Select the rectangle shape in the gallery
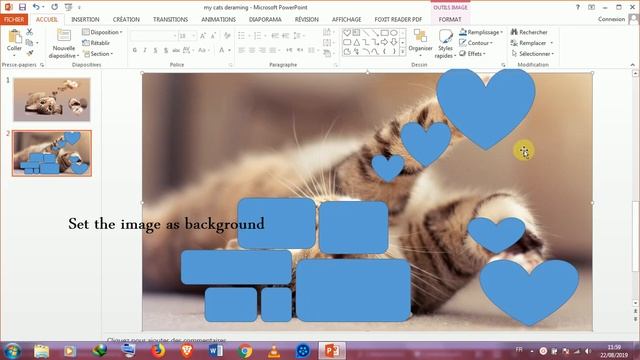This screenshot has width=640, height=360. point(384,33)
